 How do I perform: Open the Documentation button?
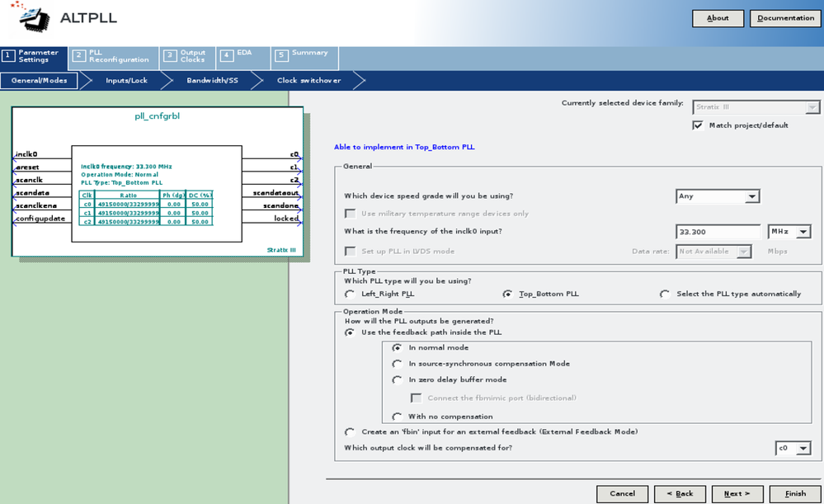coord(785,18)
